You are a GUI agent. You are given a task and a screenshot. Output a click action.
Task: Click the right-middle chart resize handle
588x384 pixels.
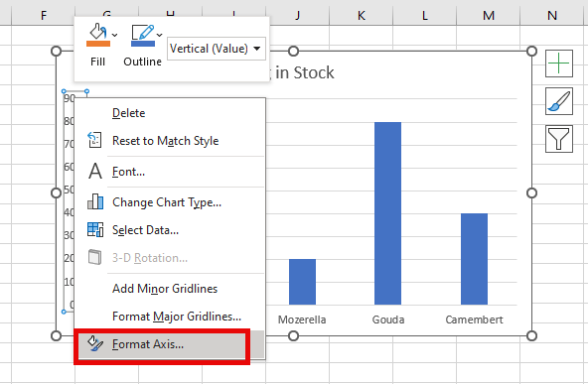tap(531, 192)
